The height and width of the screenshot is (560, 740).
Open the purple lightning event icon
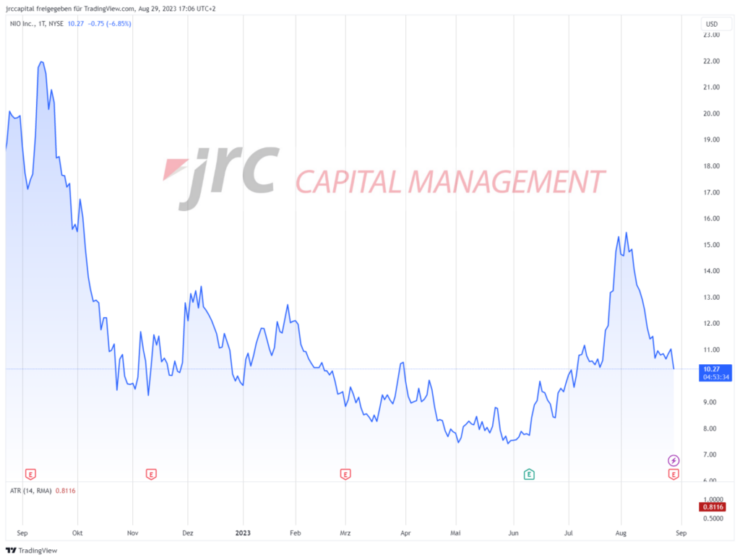pyautogui.click(x=674, y=460)
